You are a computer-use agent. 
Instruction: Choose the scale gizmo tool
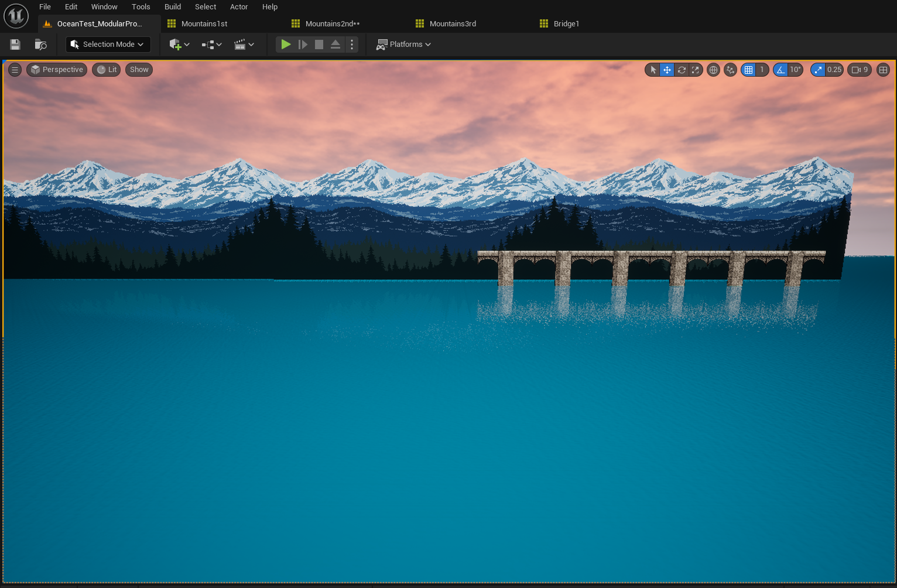point(696,70)
